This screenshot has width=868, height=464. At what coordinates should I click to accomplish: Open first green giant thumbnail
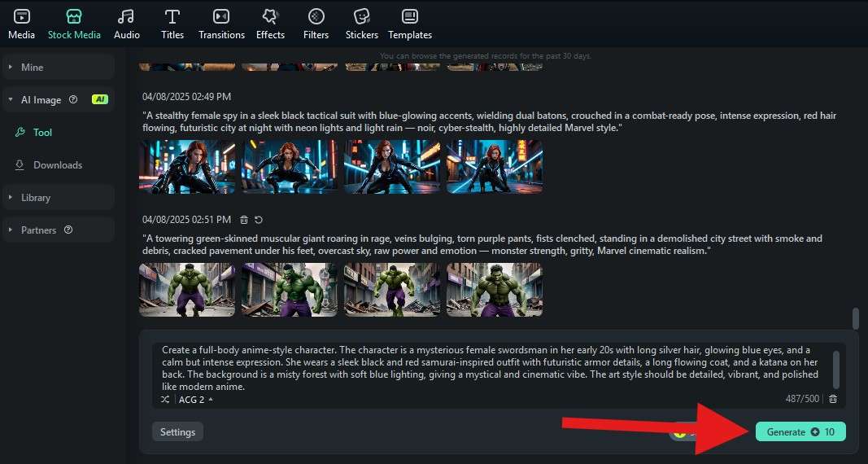click(187, 290)
